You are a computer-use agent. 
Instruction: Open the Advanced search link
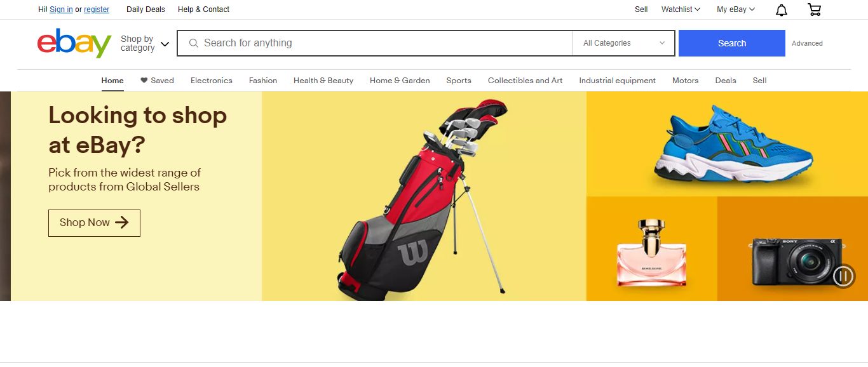click(807, 43)
